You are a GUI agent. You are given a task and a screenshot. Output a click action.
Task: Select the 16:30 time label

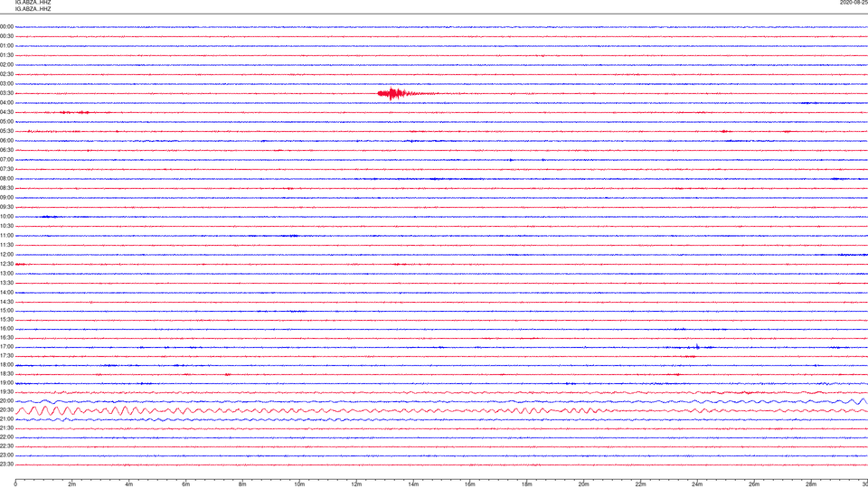[x=6, y=337]
